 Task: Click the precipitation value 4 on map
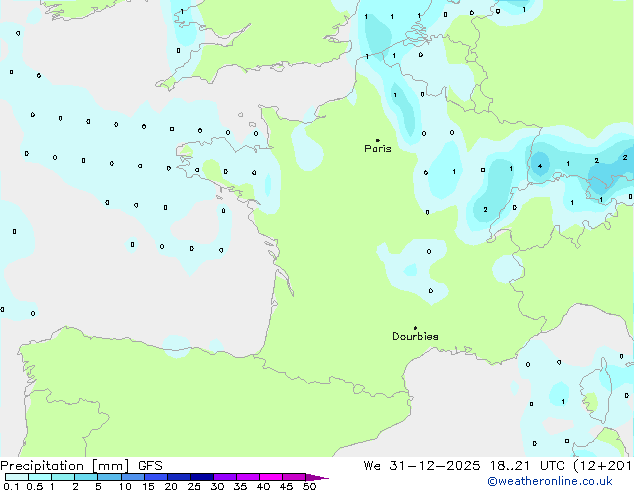click(540, 166)
